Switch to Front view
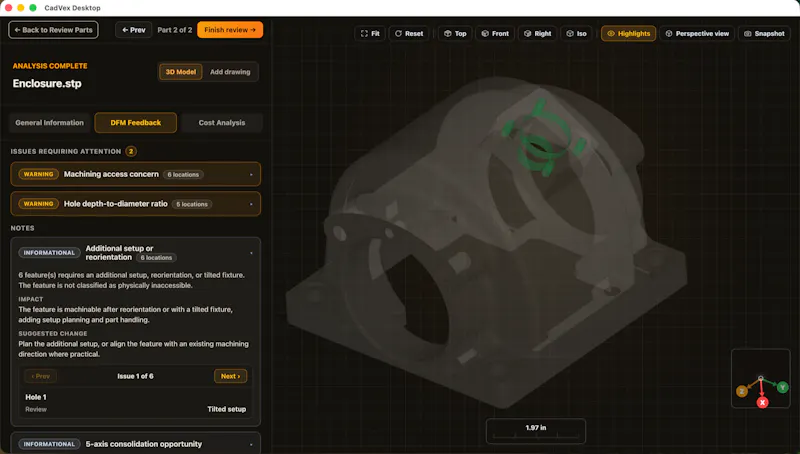 495,34
